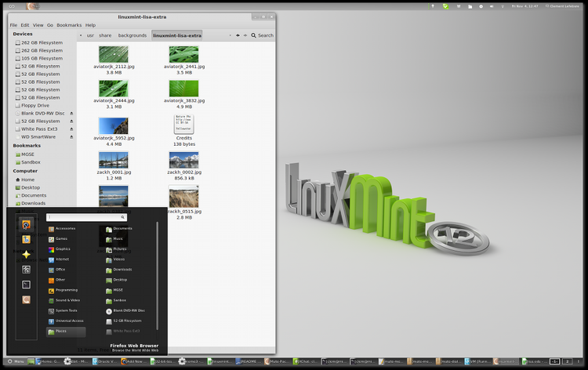Open the View menu
Viewport: 588px width, 370px height.
(x=38, y=25)
